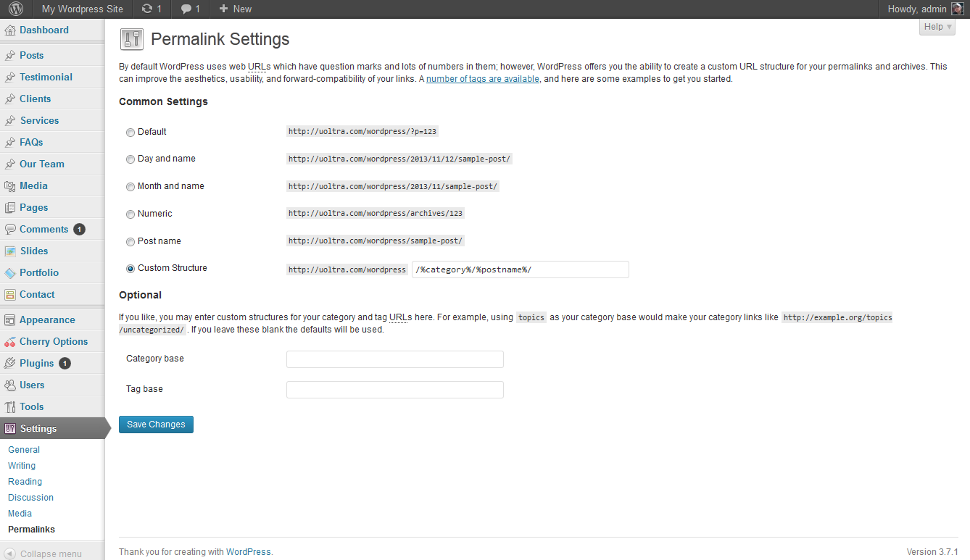Screen dimensions: 970x560
Task: Click the Users icon in sidebar
Action: [10, 385]
